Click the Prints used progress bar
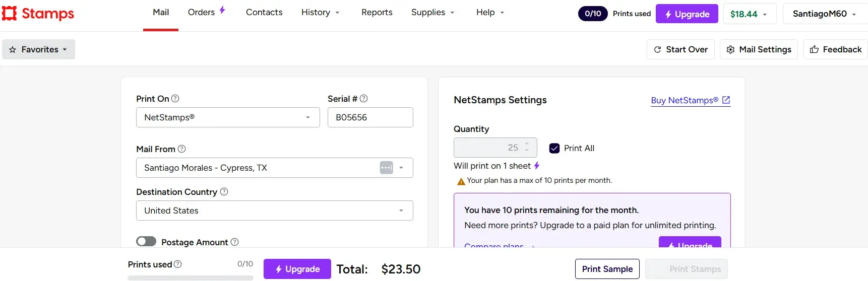This screenshot has width=868, height=281. coord(191,277)
